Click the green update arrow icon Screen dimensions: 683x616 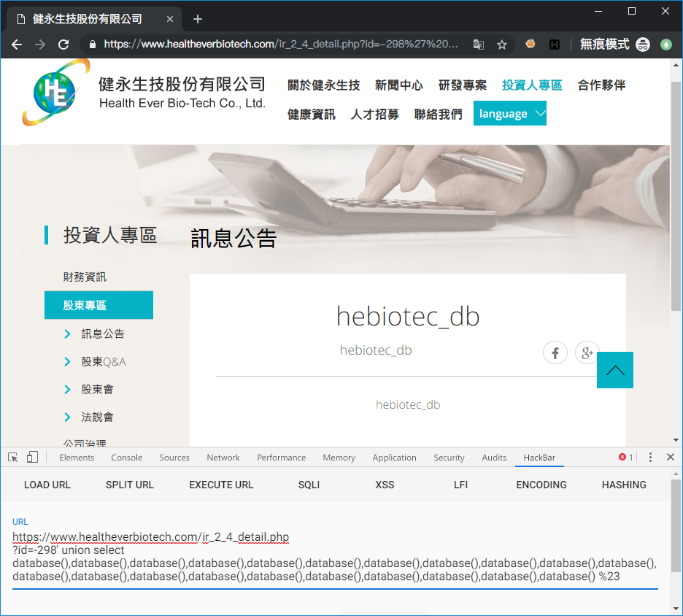pos(666,44)
